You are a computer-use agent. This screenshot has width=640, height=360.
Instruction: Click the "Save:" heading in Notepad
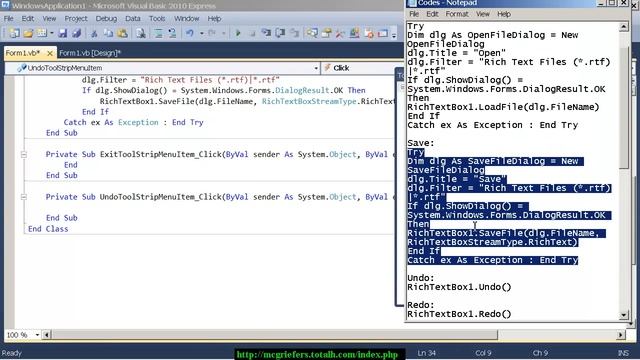tap(421, 143)
